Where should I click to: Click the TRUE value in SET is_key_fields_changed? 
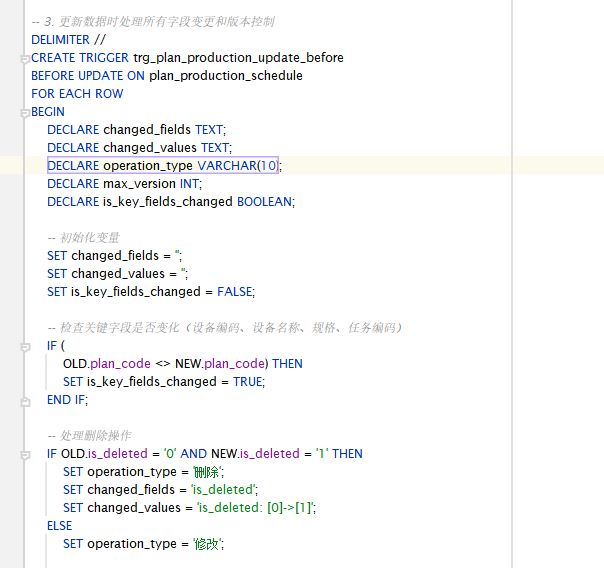pos(249,382)
